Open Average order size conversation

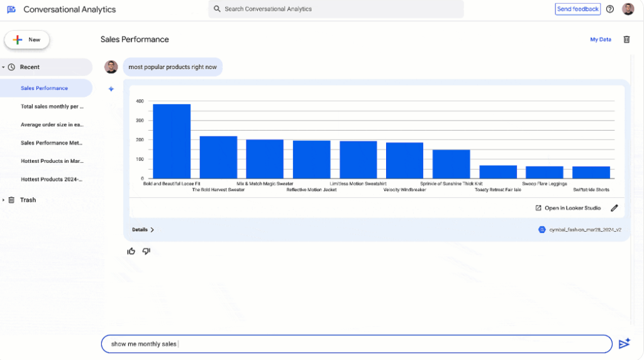52,124
